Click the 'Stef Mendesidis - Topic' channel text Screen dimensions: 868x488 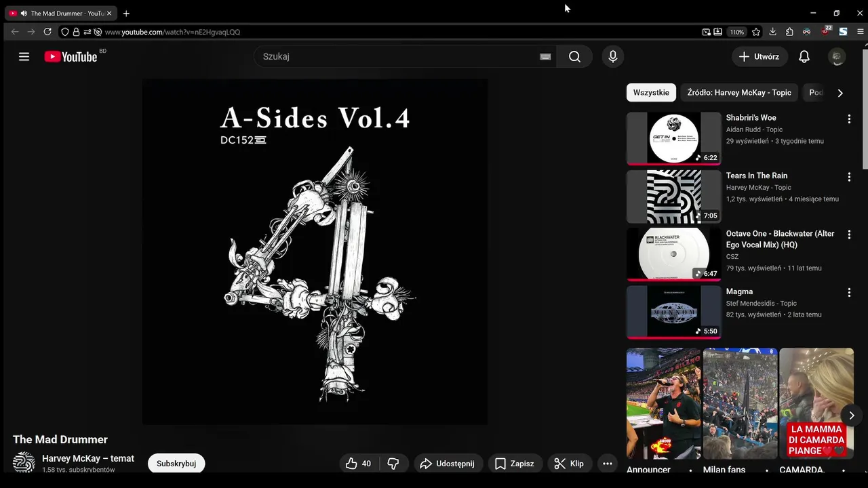pos(762,304)
